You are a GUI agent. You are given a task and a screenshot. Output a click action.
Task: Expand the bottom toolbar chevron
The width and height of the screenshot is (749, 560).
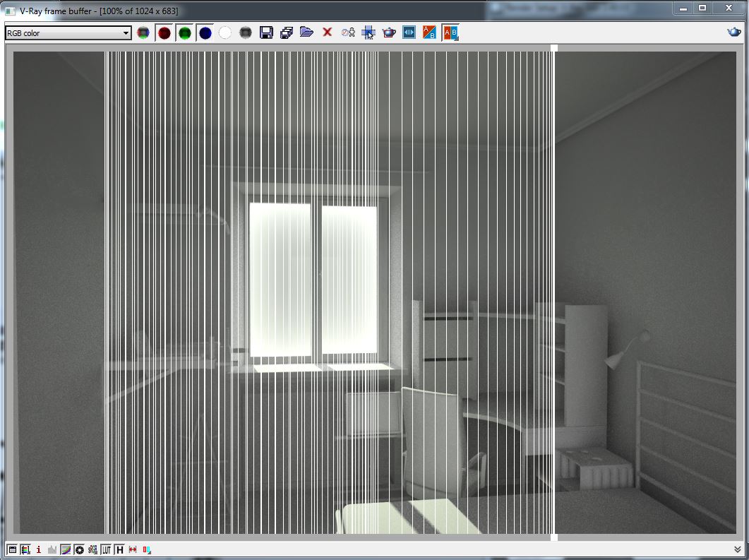738,549
